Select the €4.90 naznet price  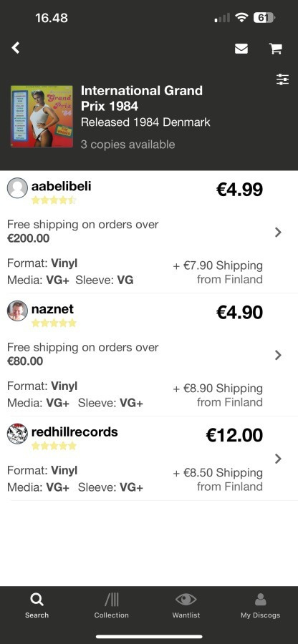coord(239,313)
